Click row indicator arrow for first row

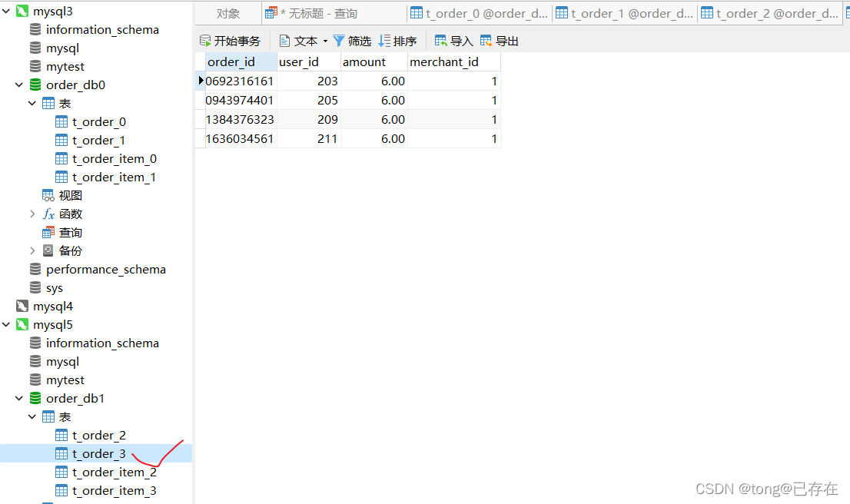pos(201,81)
